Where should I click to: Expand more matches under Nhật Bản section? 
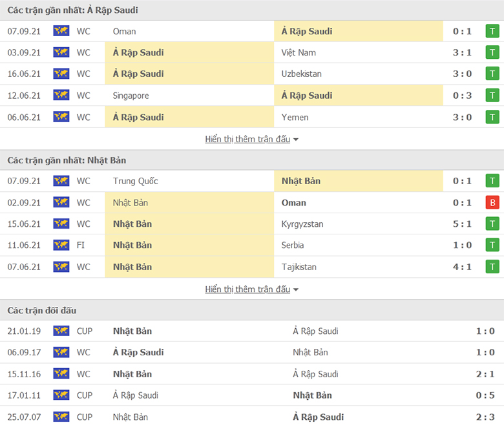click(247, 289)
